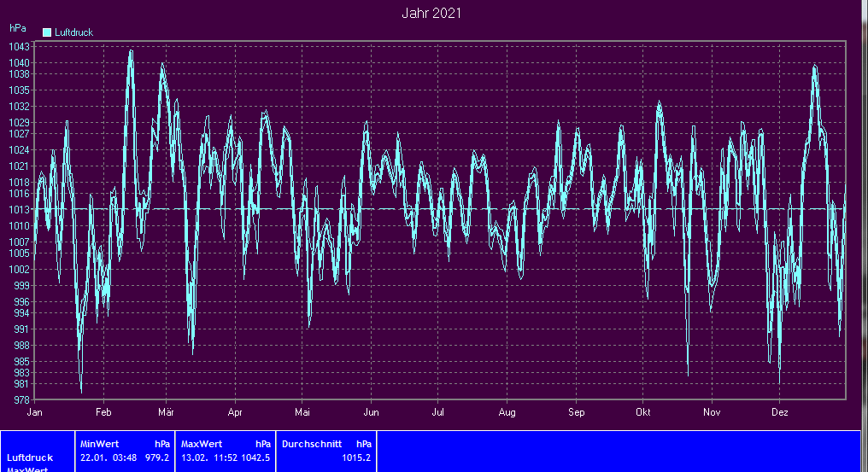The height and width of the screenshot is (472, 868).
Task: Click the Dez label on the x-axis
Action: [779, 412]
